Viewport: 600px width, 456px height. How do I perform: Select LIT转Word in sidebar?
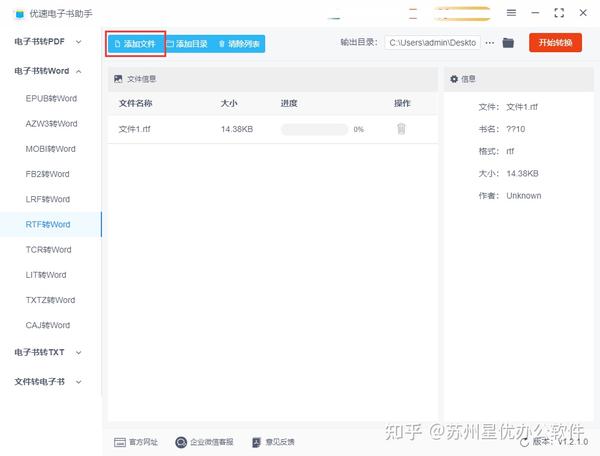[x=46, y=275]
